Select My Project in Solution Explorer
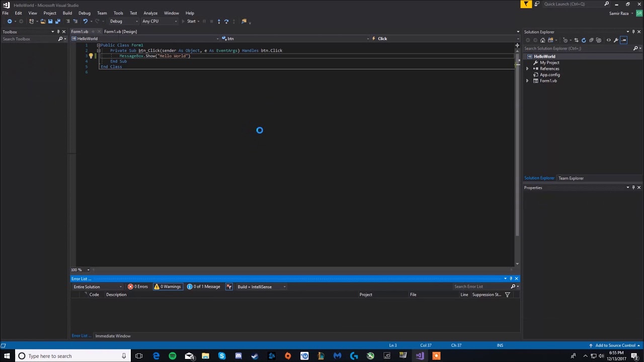644x362 pixels. coord(549,63)
